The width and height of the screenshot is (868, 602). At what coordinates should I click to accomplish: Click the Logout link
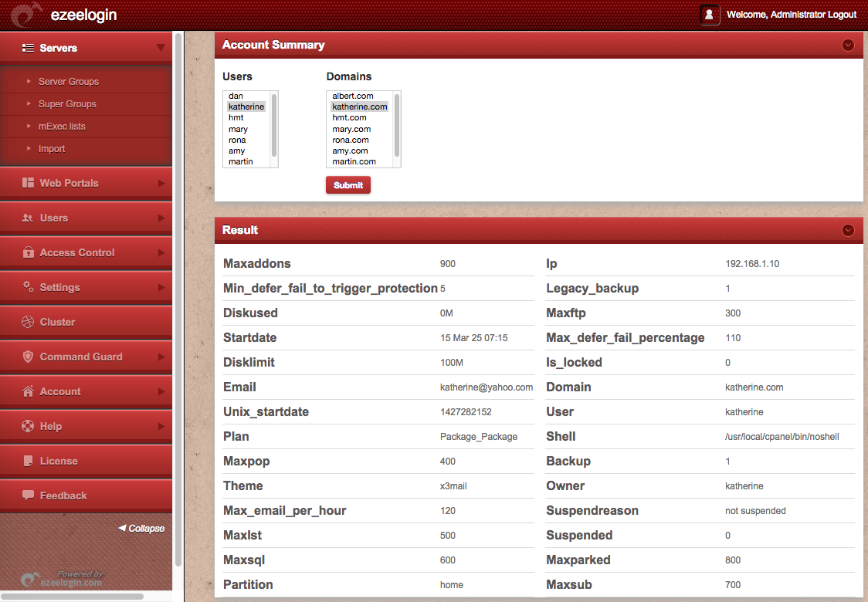842,15
